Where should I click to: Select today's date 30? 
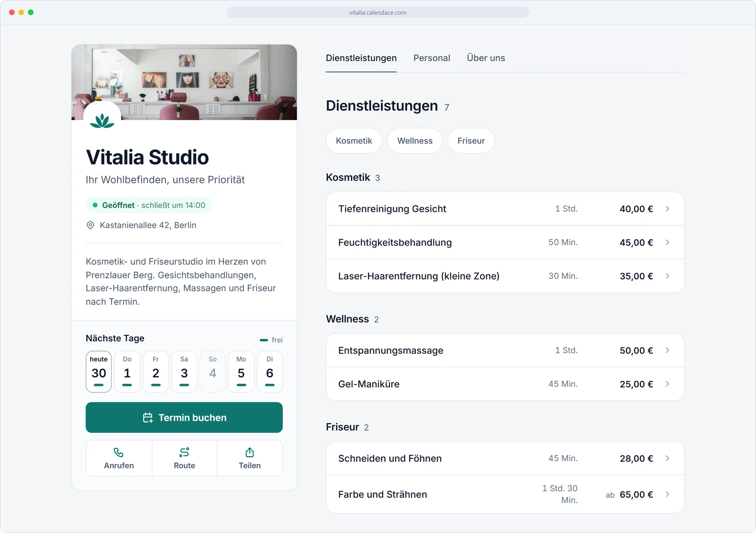point(99,371)
